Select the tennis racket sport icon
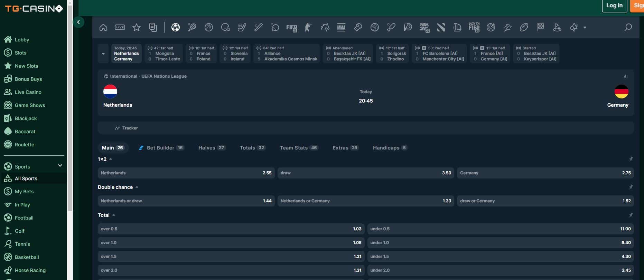The width and height of the screenshot is (644, 280). tap(192, 27)
